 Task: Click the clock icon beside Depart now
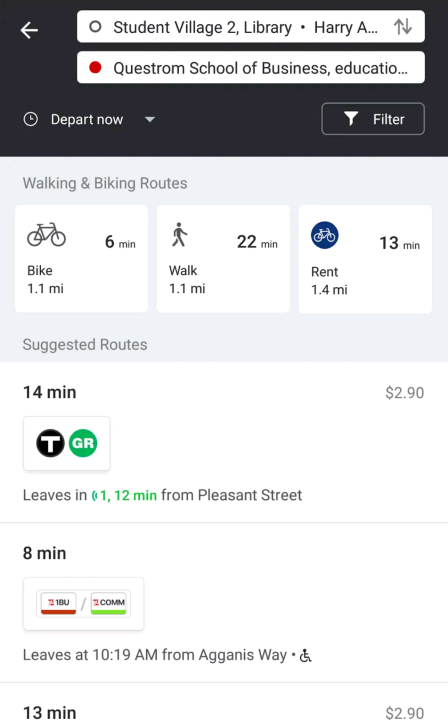[30, 119]
